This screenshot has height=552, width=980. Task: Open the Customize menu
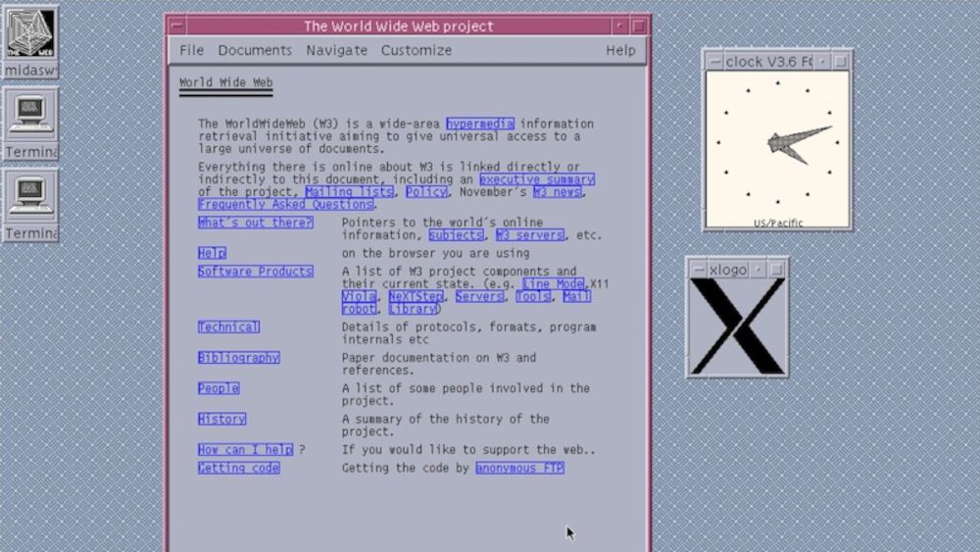pyautogui.click(x=416, y=50)
